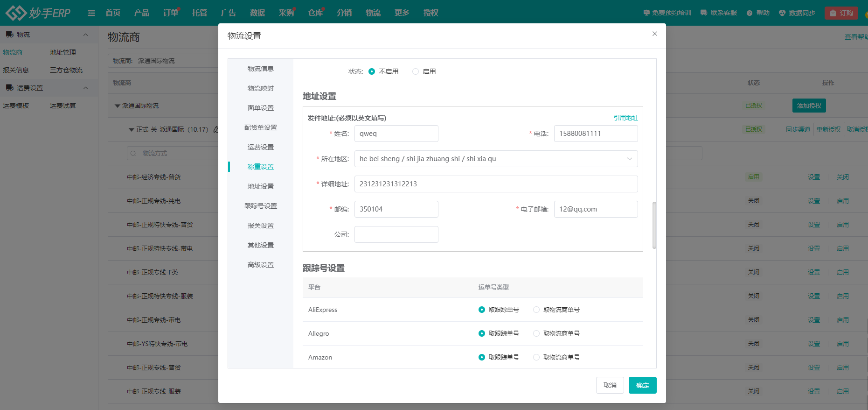Collapse the 物流 sidebar section chevron

(x=85, y=35)
